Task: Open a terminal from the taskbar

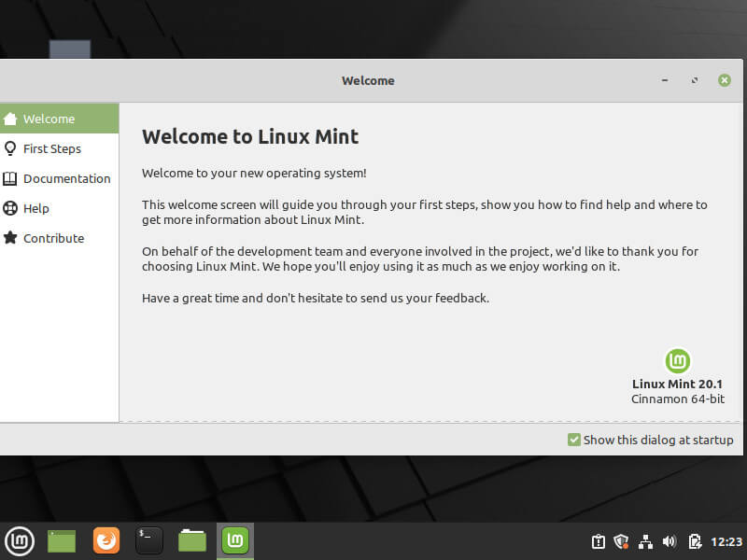Action: 148,540
